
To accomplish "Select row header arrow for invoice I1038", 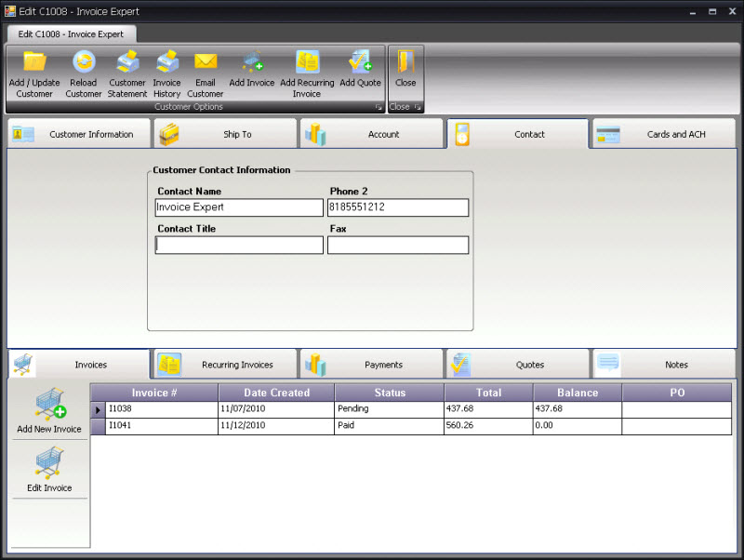I will coord(98,409).
